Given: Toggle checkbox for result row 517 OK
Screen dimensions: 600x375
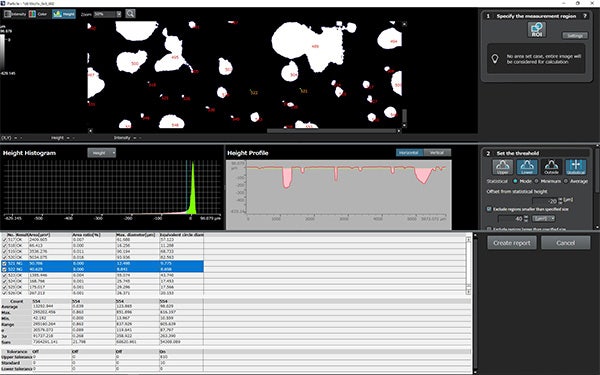Looking at the screenshot, I should coord(5,240).
